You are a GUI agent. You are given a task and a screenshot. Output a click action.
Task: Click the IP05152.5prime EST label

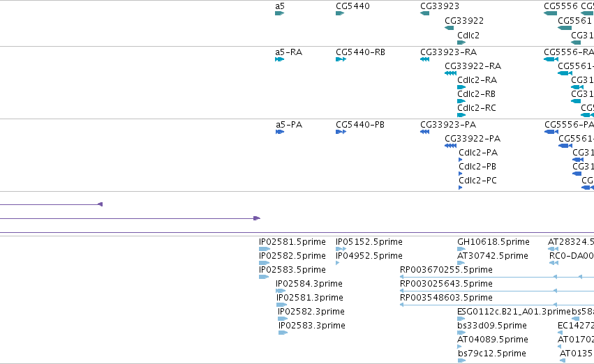[x=369, y=242]
